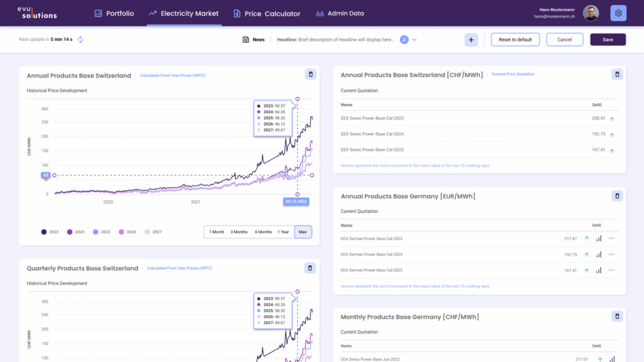Open the Price Calculator tab
This screenshot has height=362, width=644.
(267, 14)
